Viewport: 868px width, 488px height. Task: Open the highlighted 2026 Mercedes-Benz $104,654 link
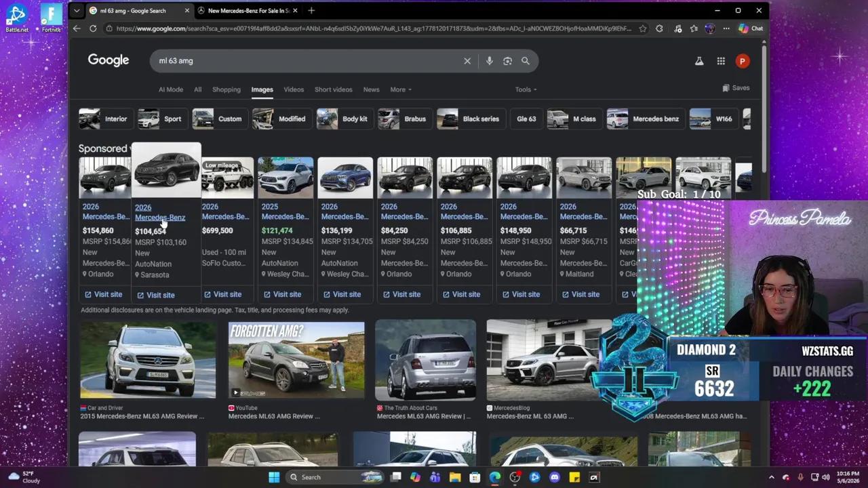[160, 213]
